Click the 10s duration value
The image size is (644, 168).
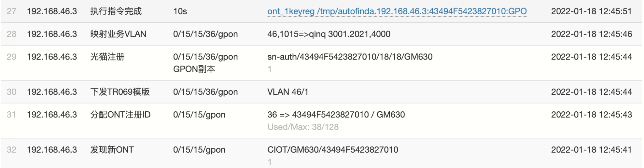click(x=180, y=11)
